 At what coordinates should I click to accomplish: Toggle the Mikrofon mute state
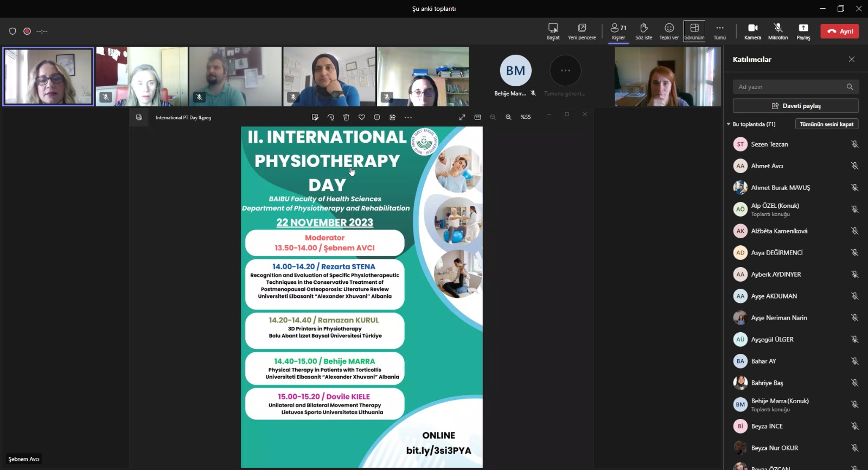777,31
